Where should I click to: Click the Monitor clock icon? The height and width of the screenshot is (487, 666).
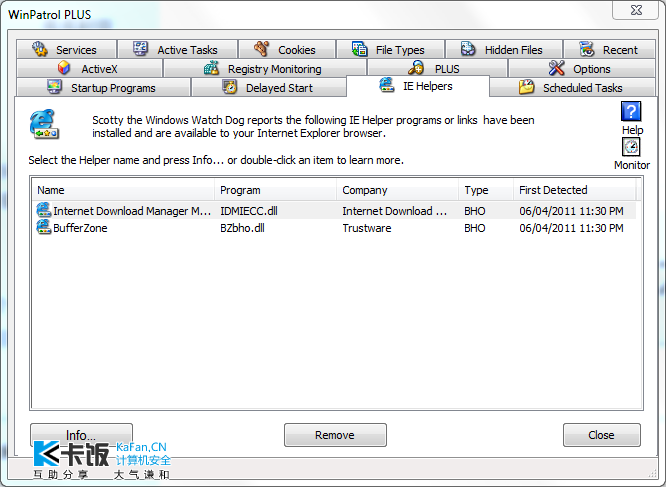point(631,147)
